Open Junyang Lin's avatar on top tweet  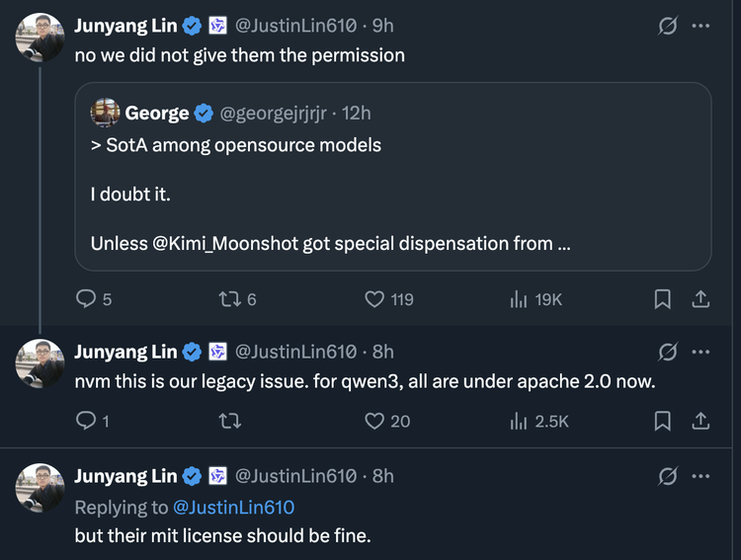[x=40, y=38]
